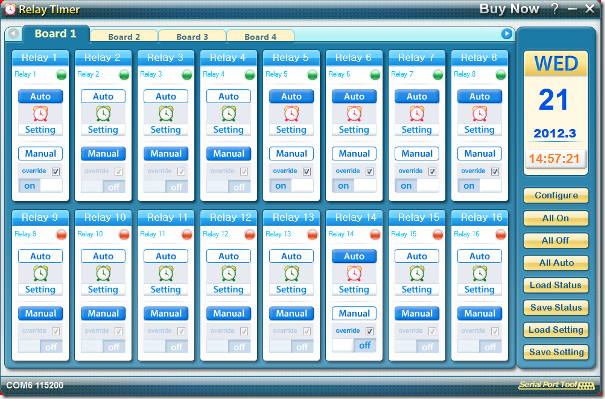605x399 pixels.
Task: Set Relay 4 to Auto mode
Action: pos(228,96)
